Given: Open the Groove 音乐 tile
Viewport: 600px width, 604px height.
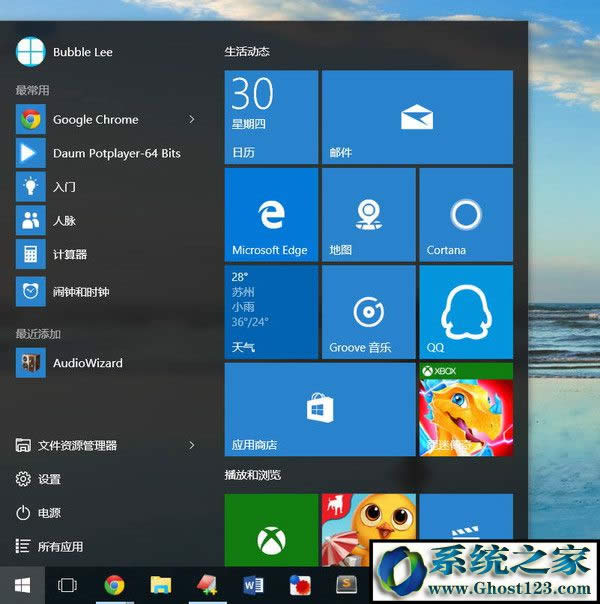Looking at the screenshot, I should (368, 312).
